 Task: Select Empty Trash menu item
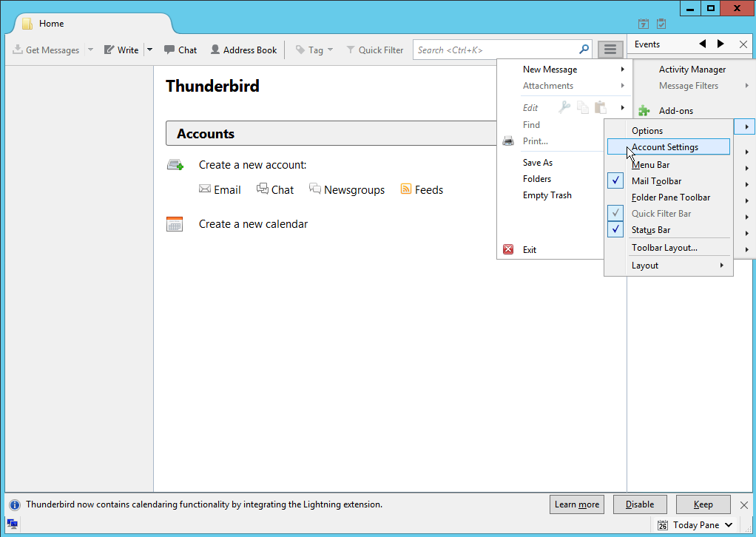coord(547,195)
